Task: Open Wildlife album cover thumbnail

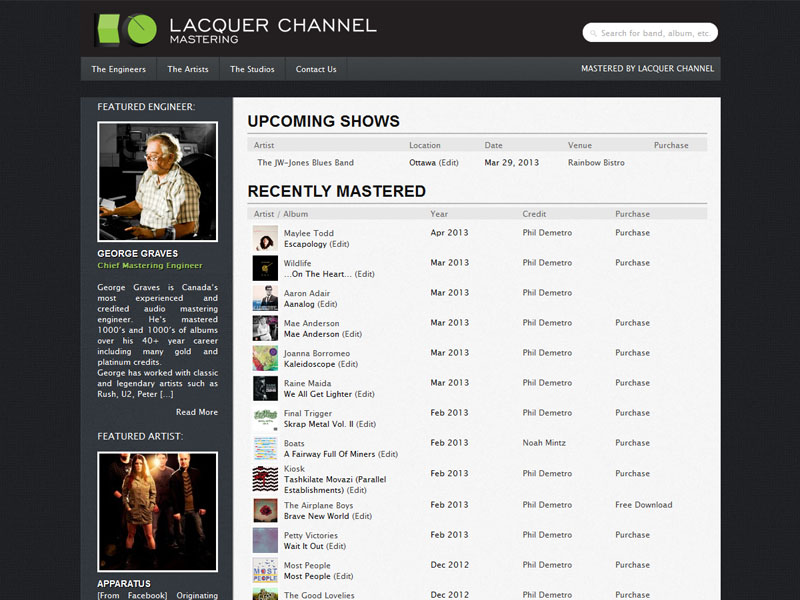Action: tap(265, 268)
